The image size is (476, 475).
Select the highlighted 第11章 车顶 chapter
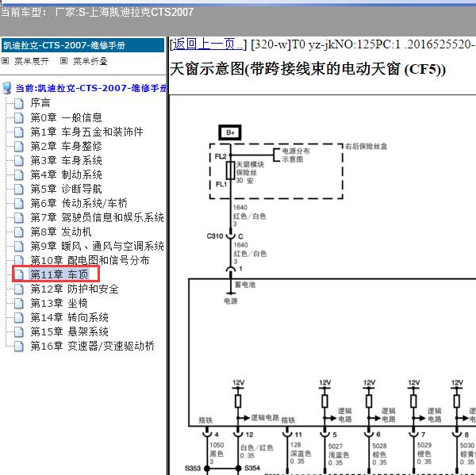coord(59,274)
